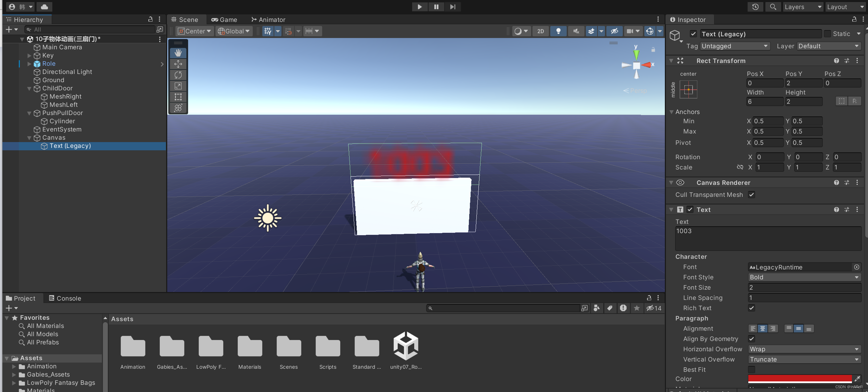868x392 pixels.
Task: Click the color eyedropper icon
Action: (857, 379)
